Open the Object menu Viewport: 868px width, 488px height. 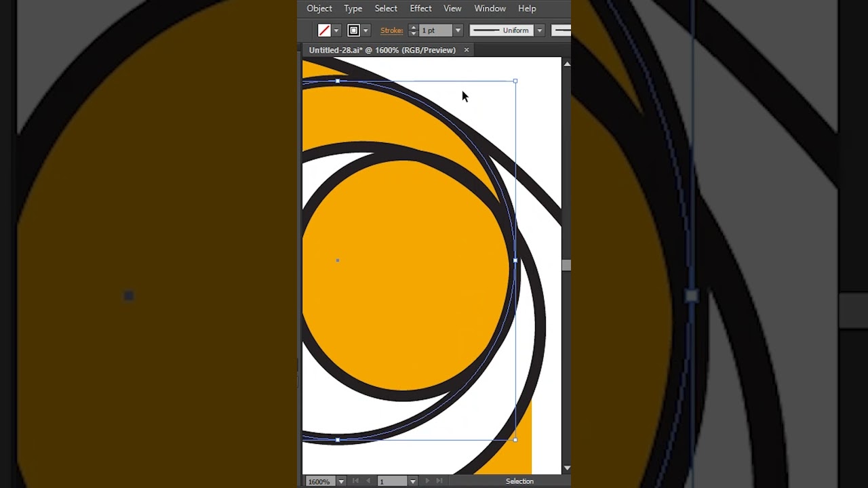(319, 8)
